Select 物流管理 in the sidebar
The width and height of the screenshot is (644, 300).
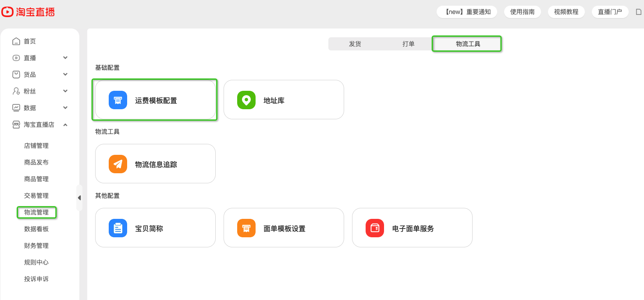[x=36, y=212]
